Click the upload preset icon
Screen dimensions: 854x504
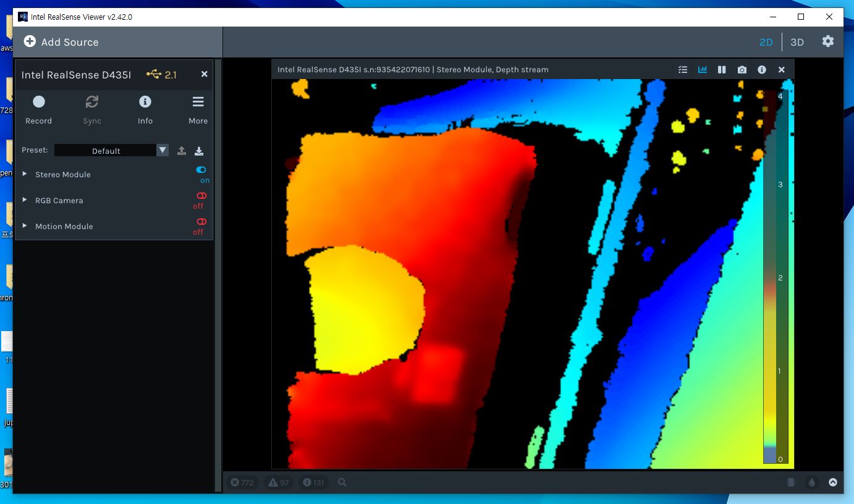pyautogui.click(x=182, y=151)
